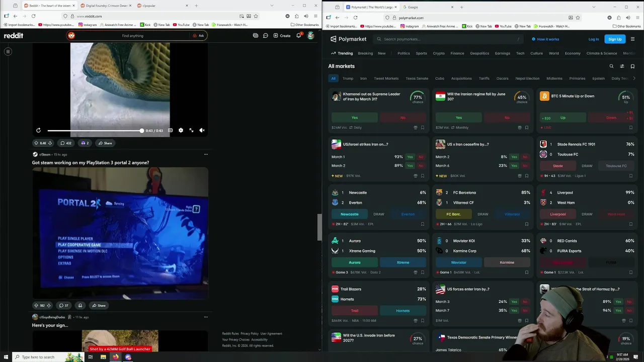
Task: Select the Politics category on Polymarket
Action: (x=404, y=53)
